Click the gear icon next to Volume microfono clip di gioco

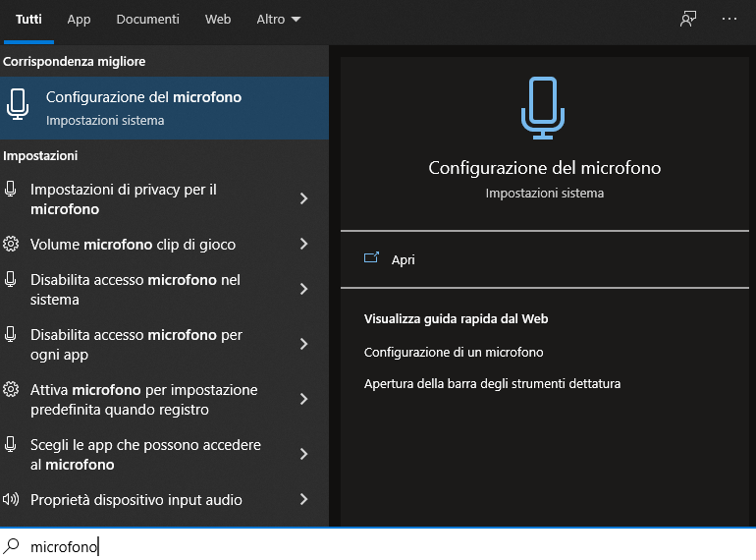coord(11,244)
